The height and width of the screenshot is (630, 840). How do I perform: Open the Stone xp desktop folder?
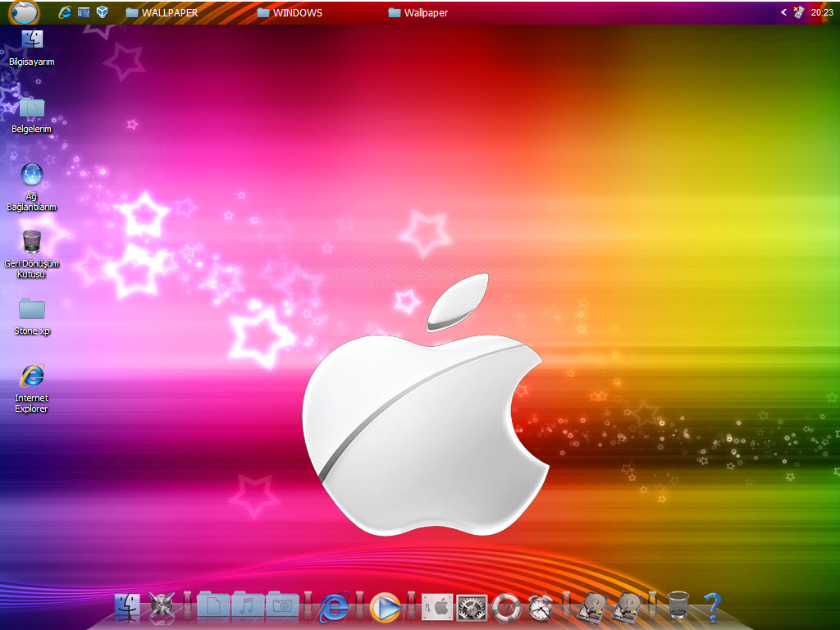pos(32,317)
